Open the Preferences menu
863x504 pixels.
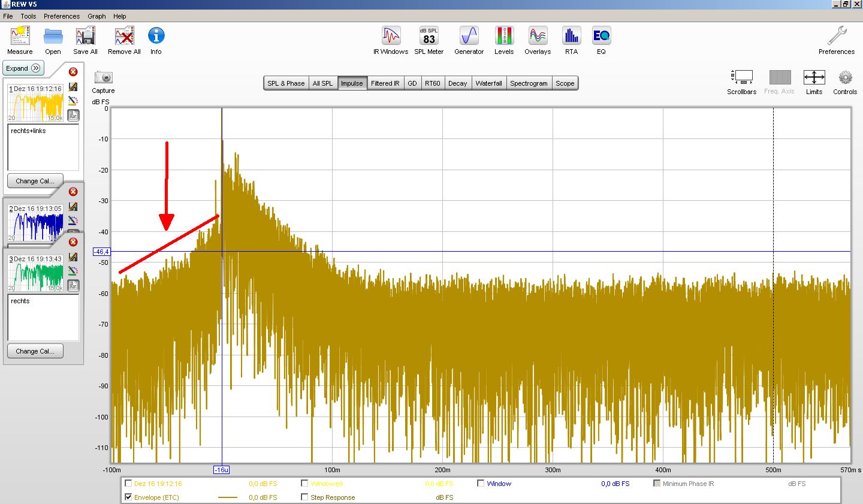62,16
